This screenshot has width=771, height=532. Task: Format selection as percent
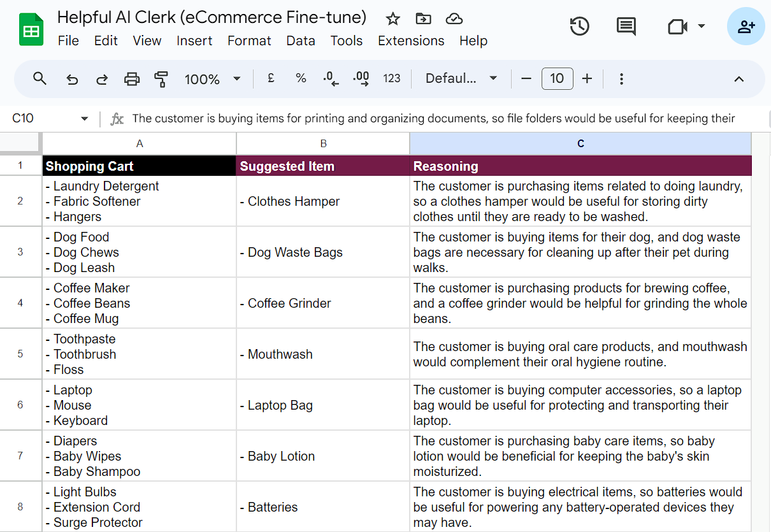(x=301, y=78)
